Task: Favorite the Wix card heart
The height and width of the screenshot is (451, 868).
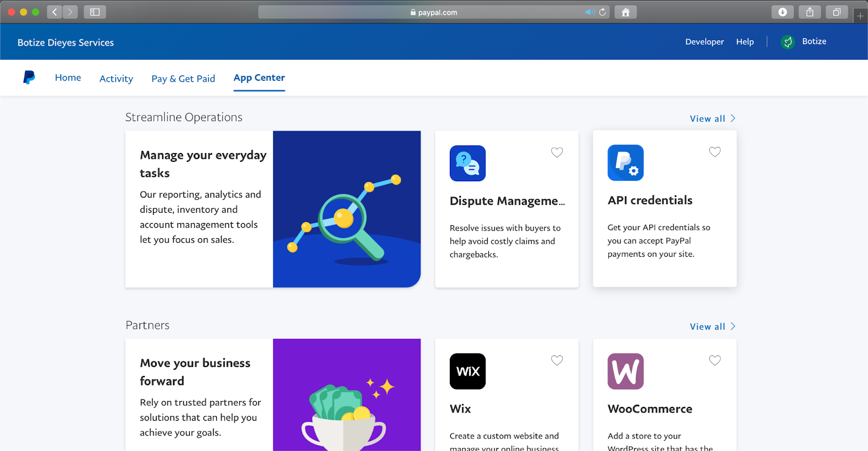Action: tap(557, 360)
